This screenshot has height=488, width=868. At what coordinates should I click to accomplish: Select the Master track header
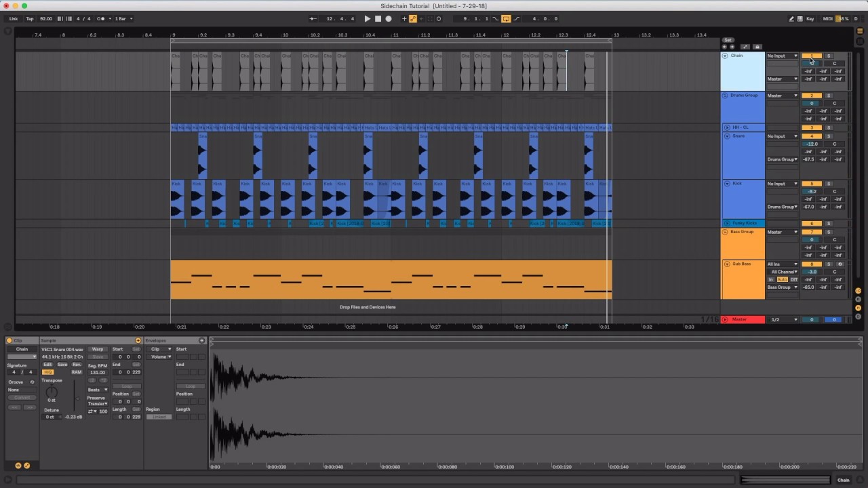[743, 320]
